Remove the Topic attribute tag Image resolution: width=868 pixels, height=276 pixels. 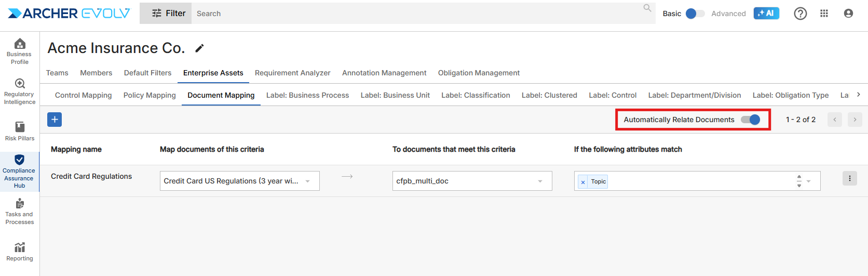[x=583, y=182]
